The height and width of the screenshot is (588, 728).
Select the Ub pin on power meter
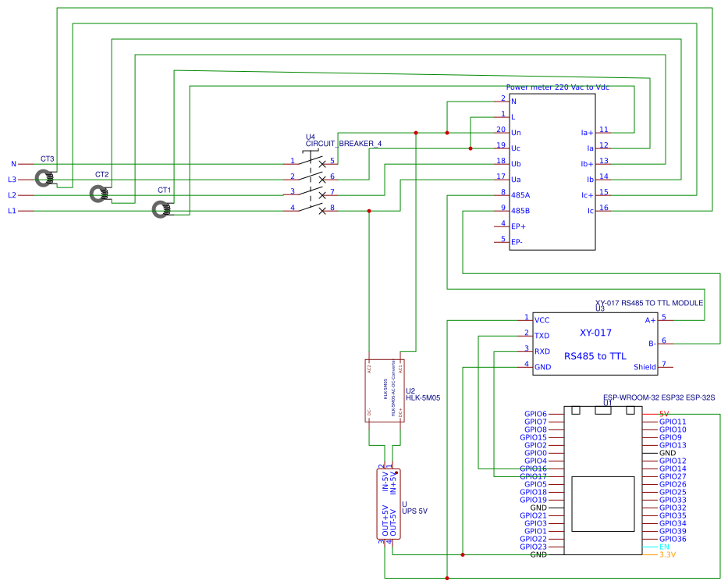(x=516, y=164)
